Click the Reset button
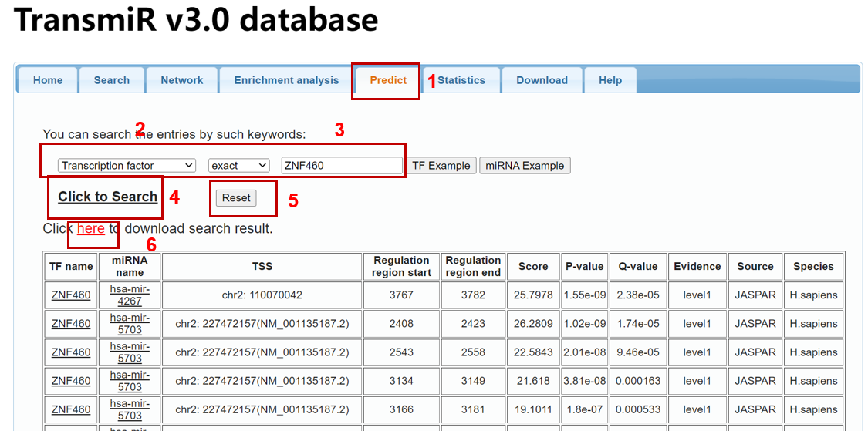Viewport: 868px width, 431px height. coord(236,197)
